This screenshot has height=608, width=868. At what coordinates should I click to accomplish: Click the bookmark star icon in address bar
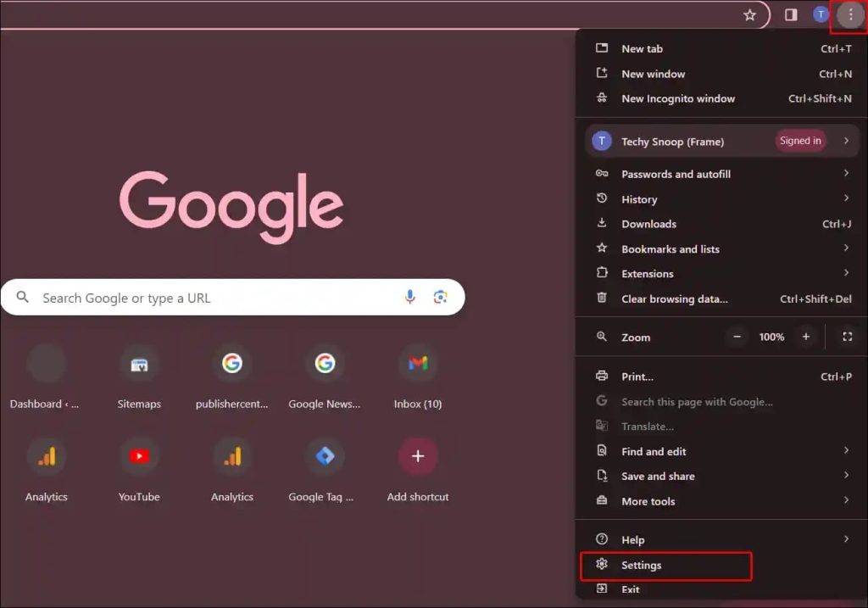click(x=749, y=14)
